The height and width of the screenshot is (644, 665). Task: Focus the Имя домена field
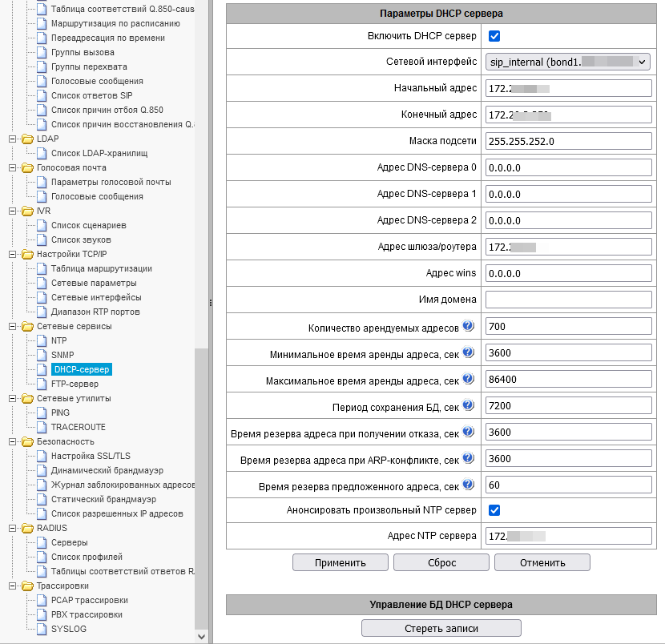pos(568,300)
